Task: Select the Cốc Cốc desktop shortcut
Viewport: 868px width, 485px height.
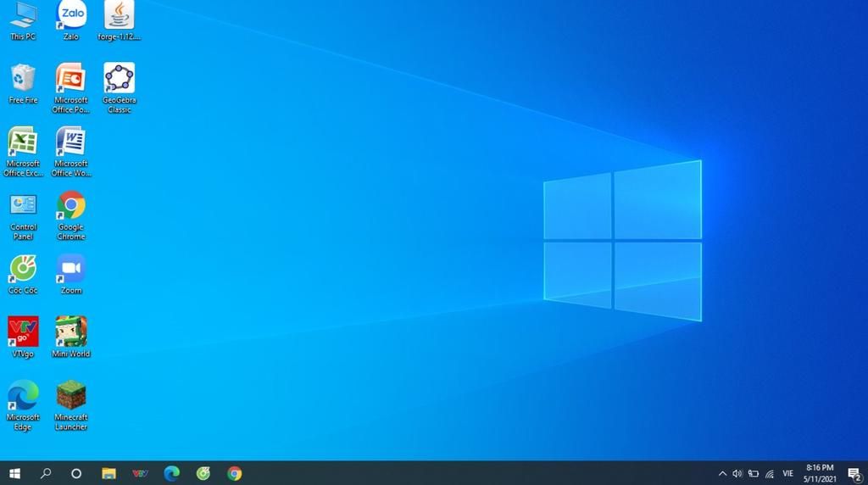Action: (x=23, y=275)
